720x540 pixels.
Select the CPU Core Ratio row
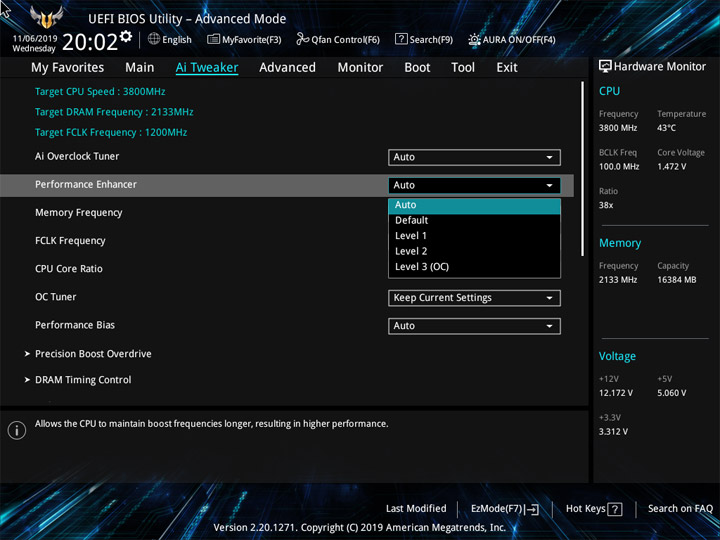pyautogui.click(x=69, y=269)
